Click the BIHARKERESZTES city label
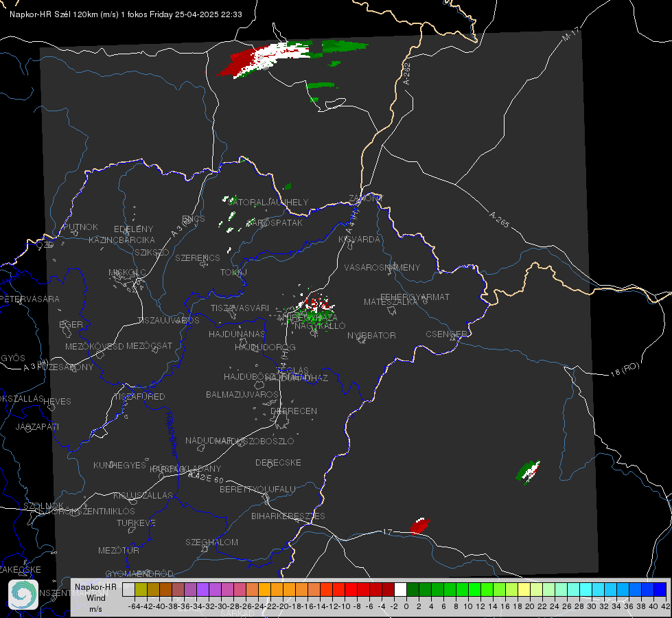The width and height of the screenshot is (672, 618). (288, 516)
